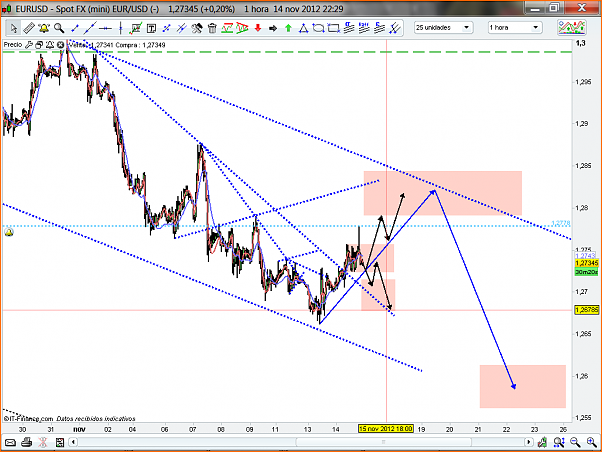Viewport: 602px width, 452px height.
Task: Click the envelope mail icon
Action: pyautogui.click(x=10, y=442)
